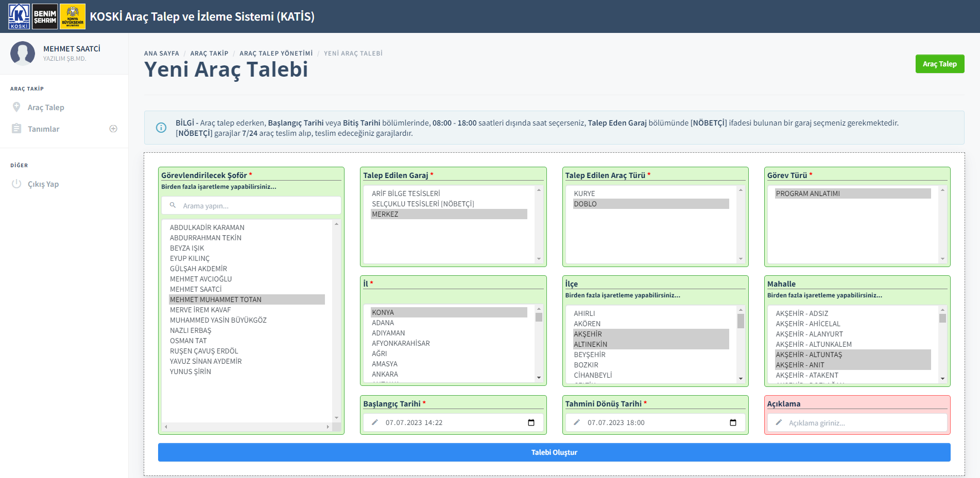980x478 pixels.
Task: Click the Araç Talep location pin icon
Action: click(16, 107)
